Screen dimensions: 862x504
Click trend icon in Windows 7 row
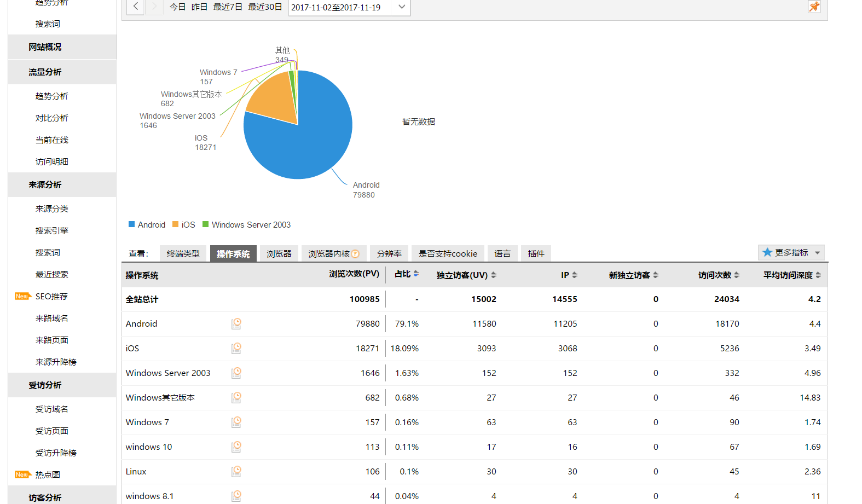click(x=236, y=422)
